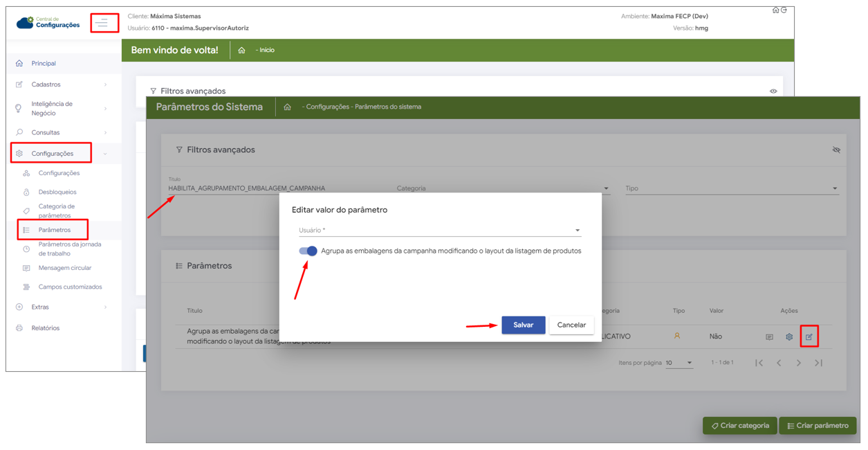The width and height of the screenshot is (868, 450).
Task: Click the Cancelar button
Action: point(571,325)
